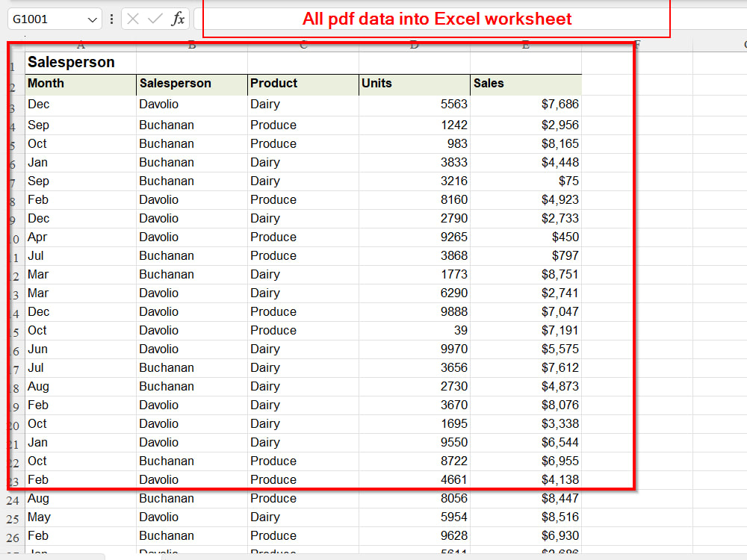Click the Units column header cell

point(414,84)
